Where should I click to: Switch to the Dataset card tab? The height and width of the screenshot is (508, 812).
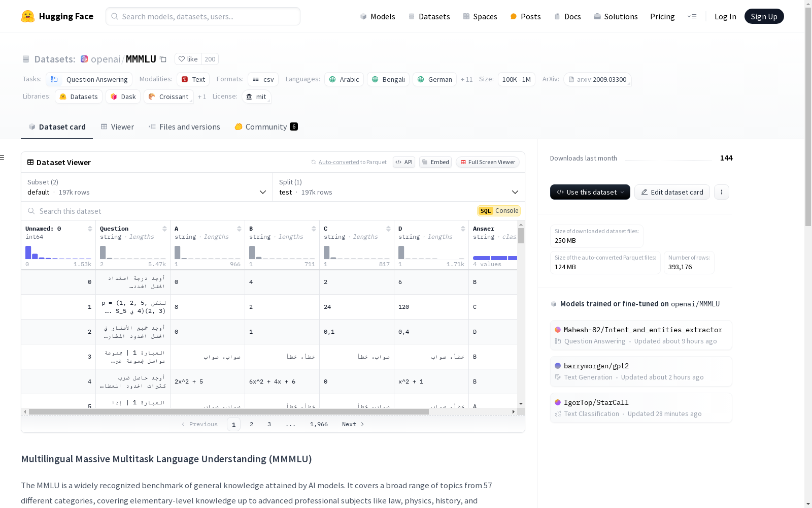click(57, 127)
